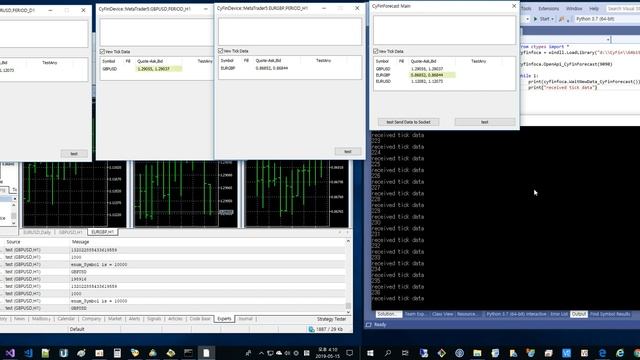
Task: Switch to the EURUSD,Daily chart tab
Action: click(37, 232)
